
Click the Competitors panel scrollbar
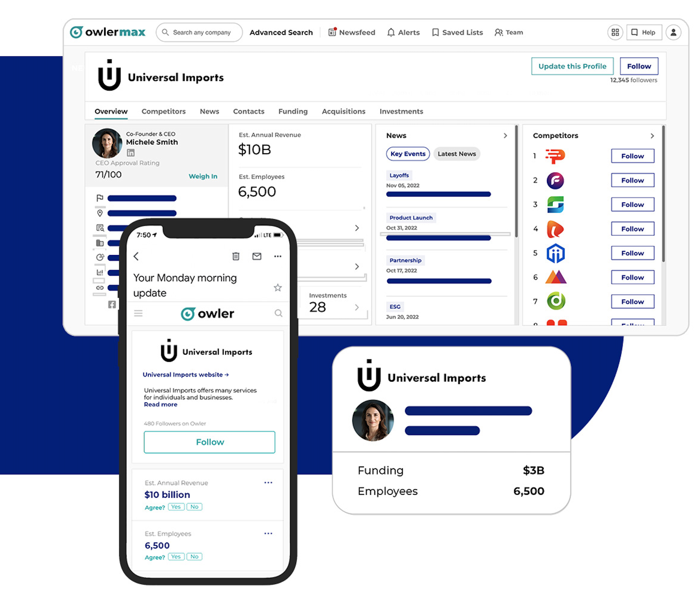[x=664, y=193]
